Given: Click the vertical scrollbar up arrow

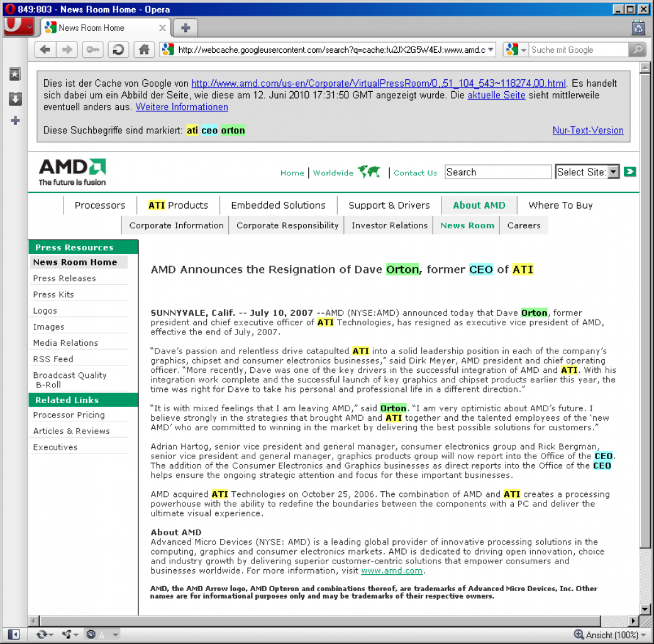Looking at the screenshot, I should click(x=645, y=67).
